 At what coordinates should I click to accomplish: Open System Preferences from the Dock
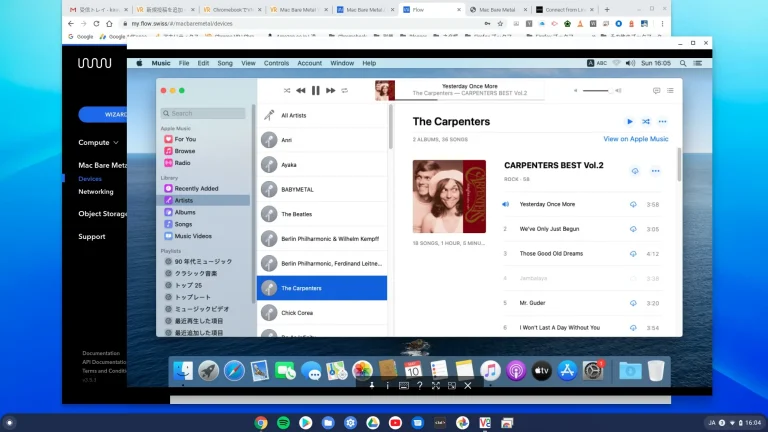click(593, 371)
